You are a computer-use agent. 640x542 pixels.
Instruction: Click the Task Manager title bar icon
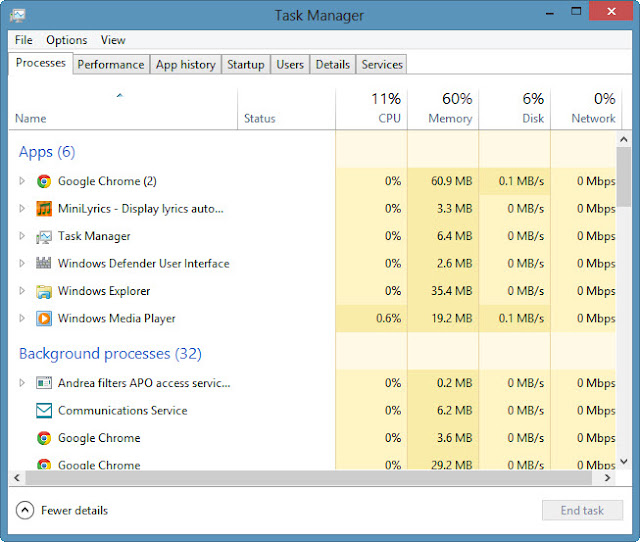18,16
